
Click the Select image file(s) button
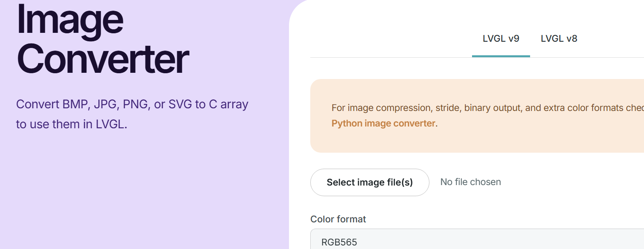tap(370, 182)
